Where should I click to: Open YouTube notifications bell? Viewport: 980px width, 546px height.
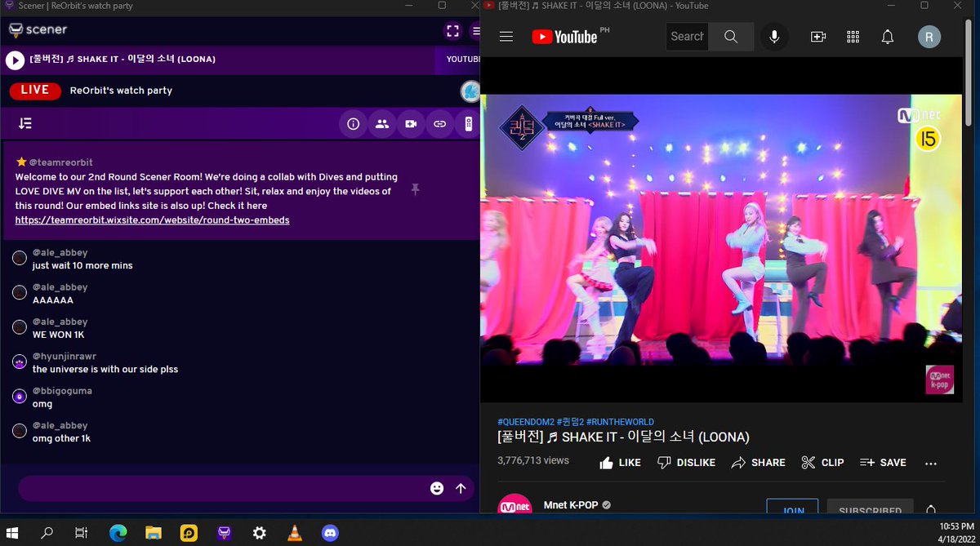pyautogui.click(x=888, y=37)
